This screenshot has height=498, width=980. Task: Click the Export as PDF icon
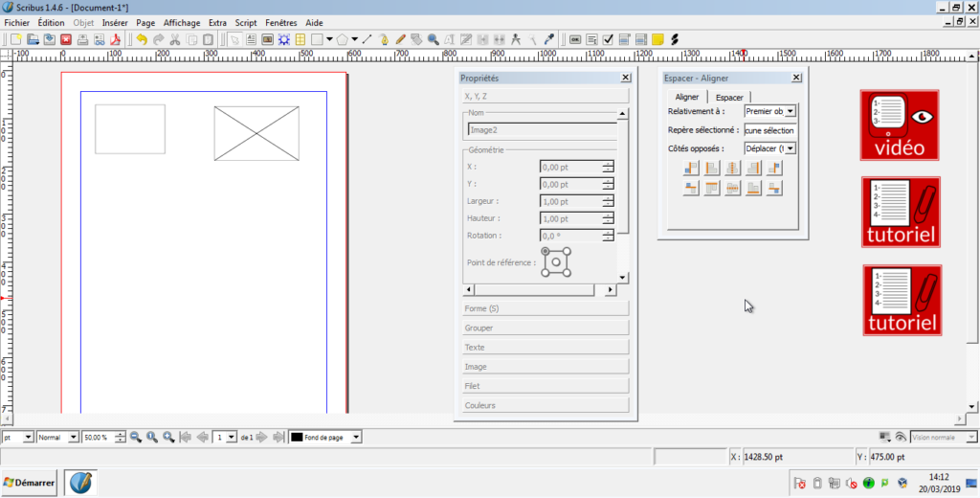tap(115, 39)
